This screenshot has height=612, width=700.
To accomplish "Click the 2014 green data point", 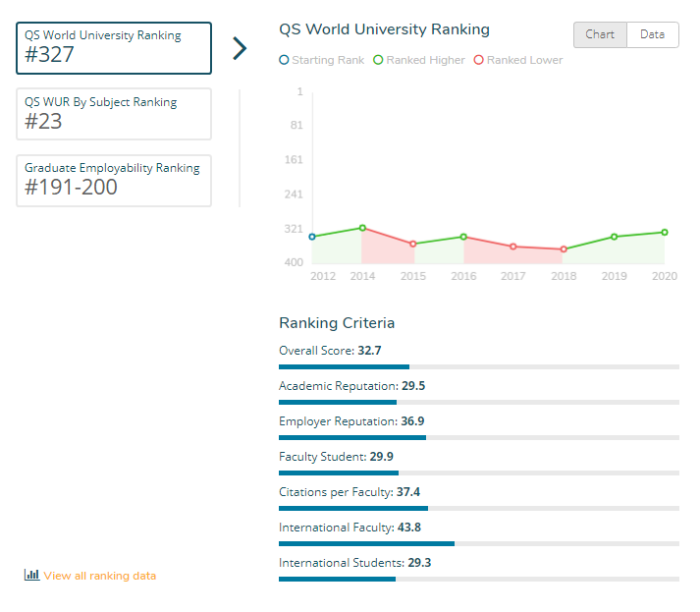I will (362, 228).
